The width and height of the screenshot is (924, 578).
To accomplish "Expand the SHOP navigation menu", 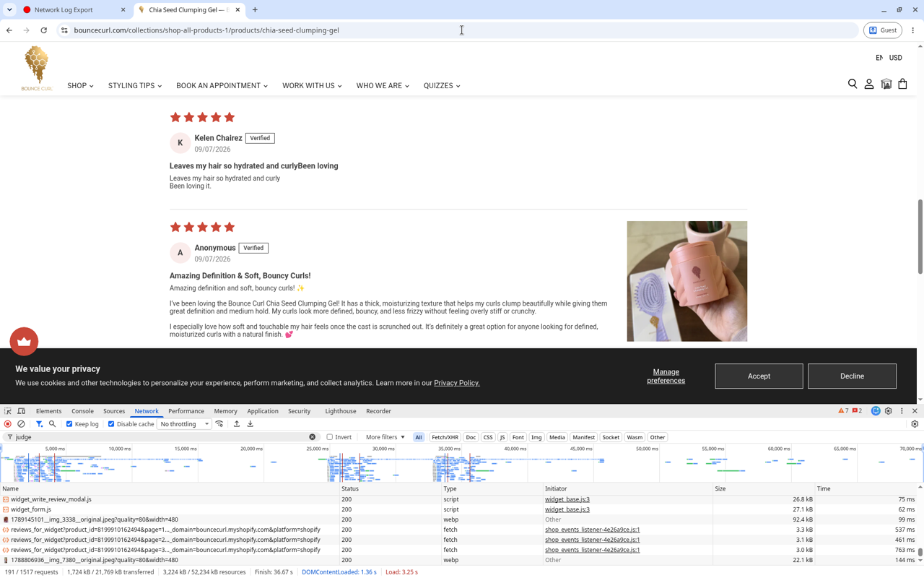I will 80,85.
